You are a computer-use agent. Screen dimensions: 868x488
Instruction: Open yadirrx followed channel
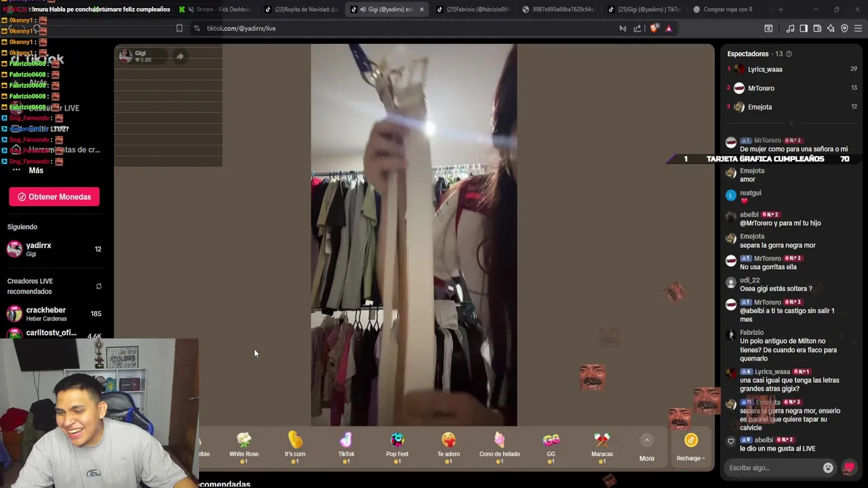54,249
